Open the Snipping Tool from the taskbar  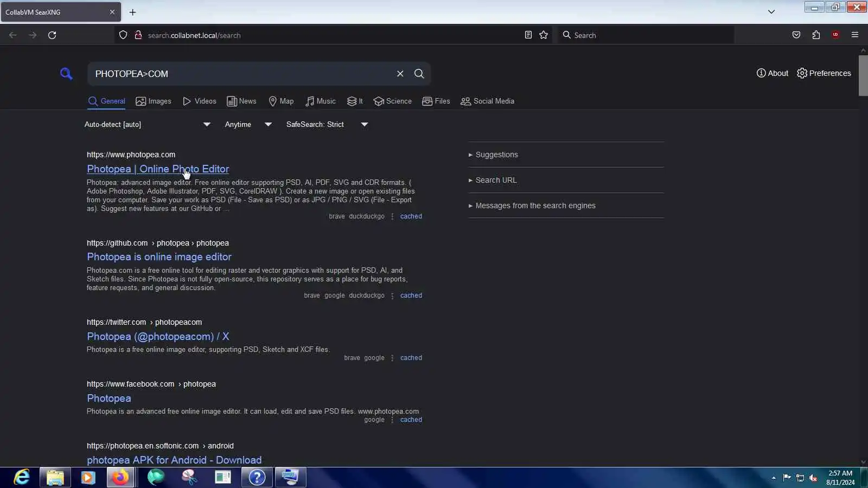click(189, 477)
